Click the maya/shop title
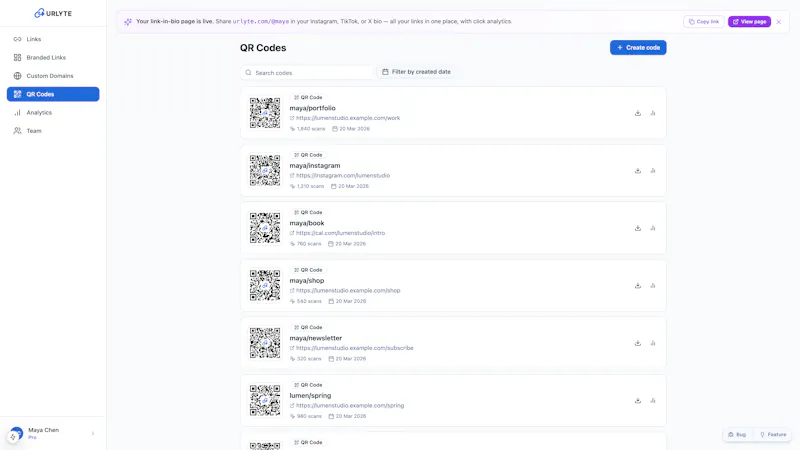 (x=307, y=281)
